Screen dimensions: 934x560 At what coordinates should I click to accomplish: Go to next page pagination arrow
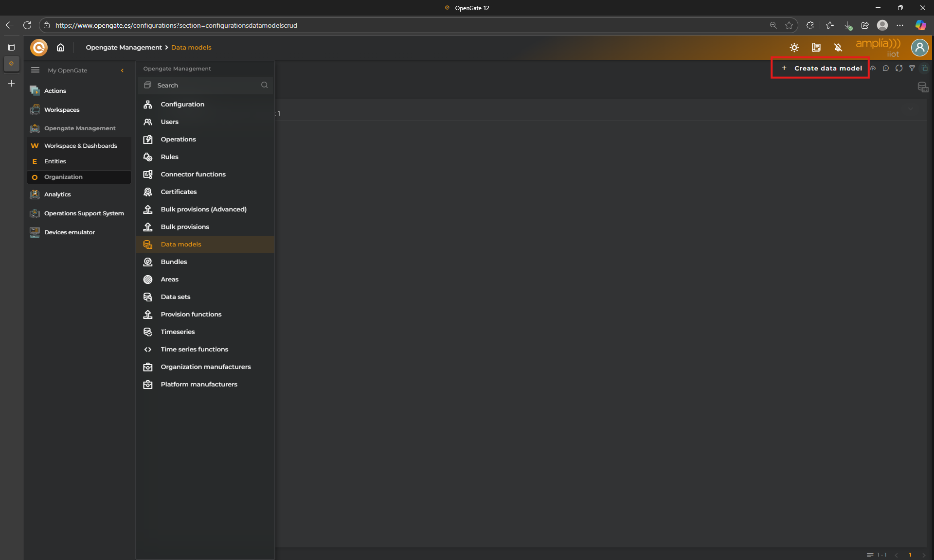924,555
